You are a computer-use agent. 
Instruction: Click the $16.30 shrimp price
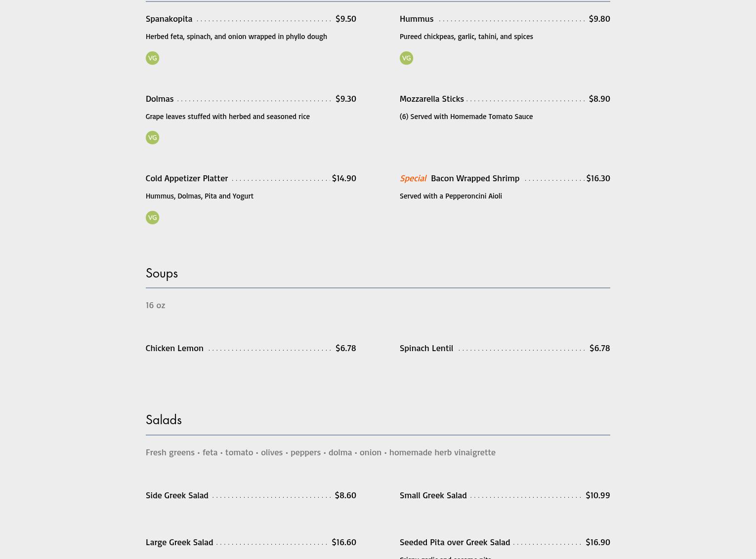point(598,178)
